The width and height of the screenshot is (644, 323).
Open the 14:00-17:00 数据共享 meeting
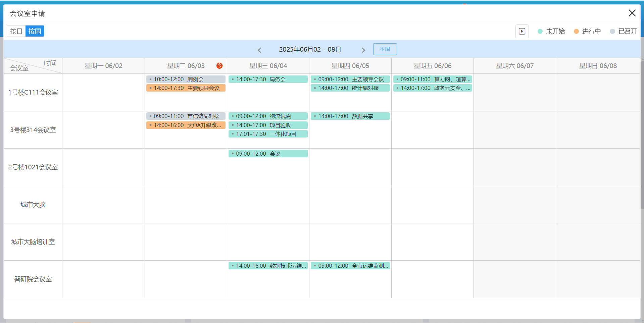[350, 116]
